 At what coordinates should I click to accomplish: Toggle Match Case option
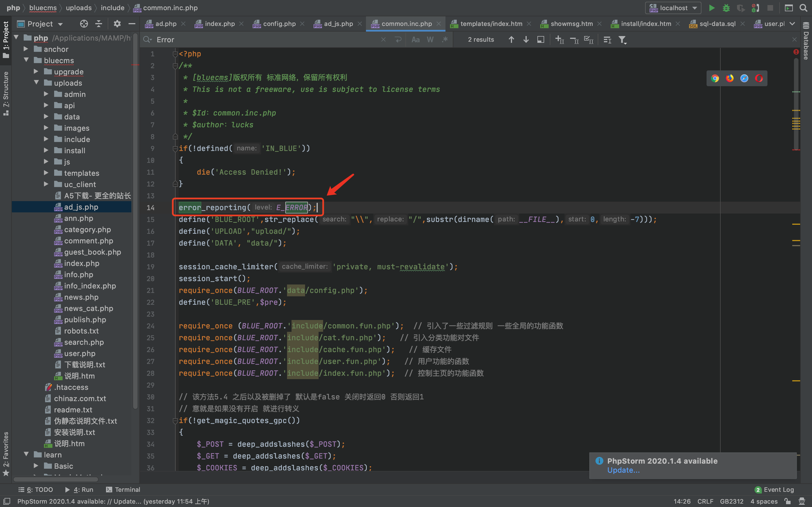tap(415, 39)
